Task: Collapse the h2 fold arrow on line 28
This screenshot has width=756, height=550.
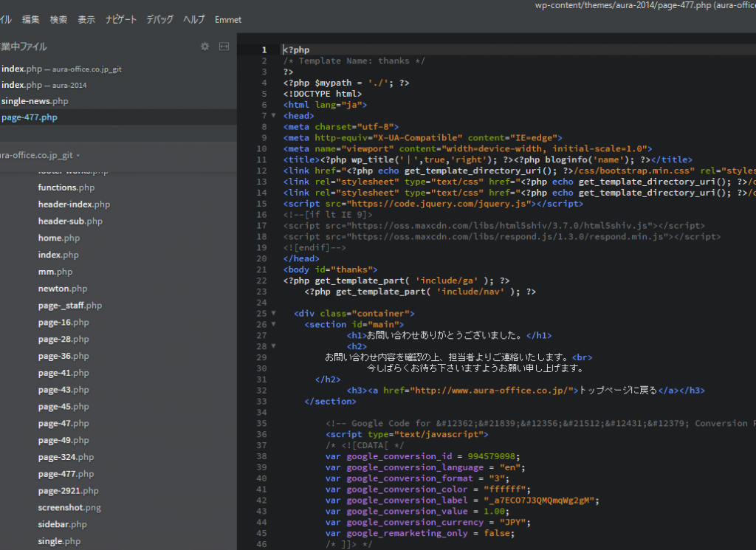Action: (273, 346)
